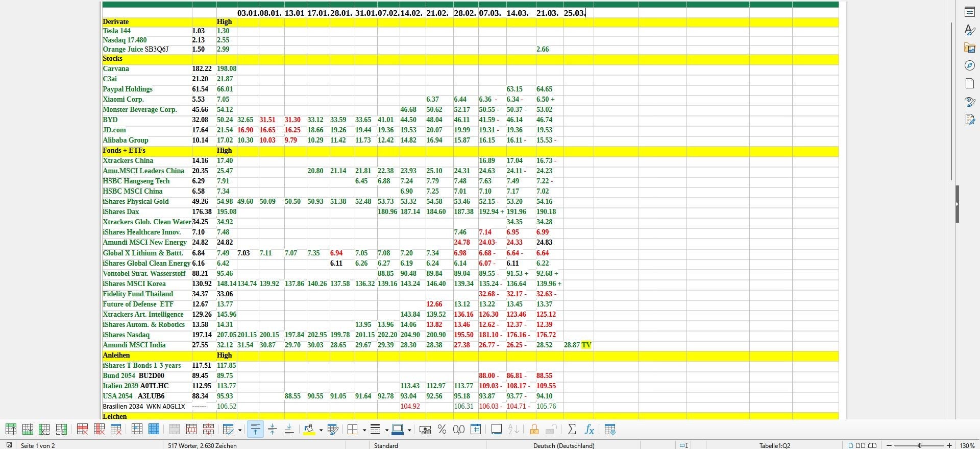Open the Borders dropdown arrow
Viewport: 980px width, 449px height.
[364, 430]
